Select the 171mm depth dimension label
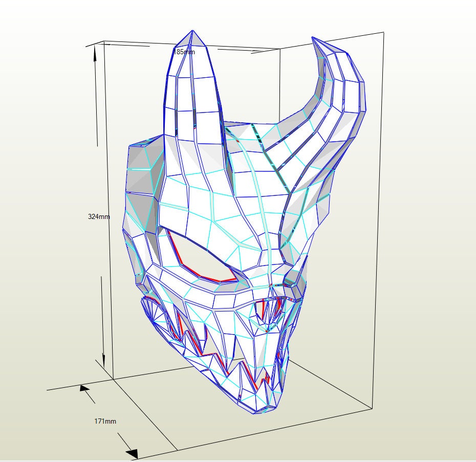The height and width of the screenshot is (462, 476). 104,421
